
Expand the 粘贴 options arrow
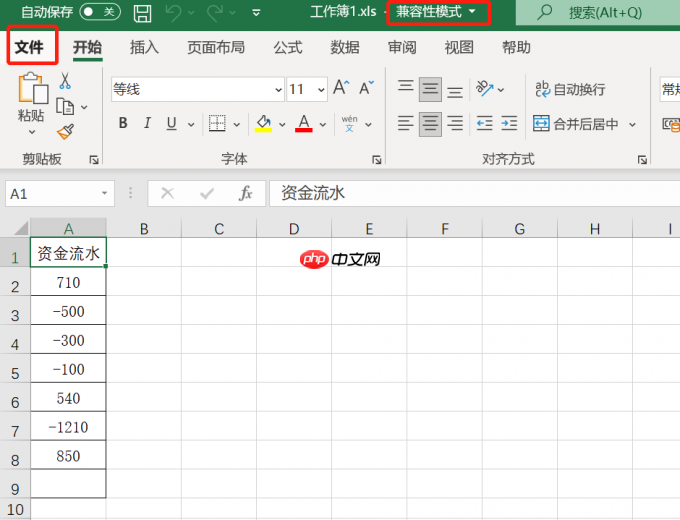pyautogui.click(x=31, y=132)
